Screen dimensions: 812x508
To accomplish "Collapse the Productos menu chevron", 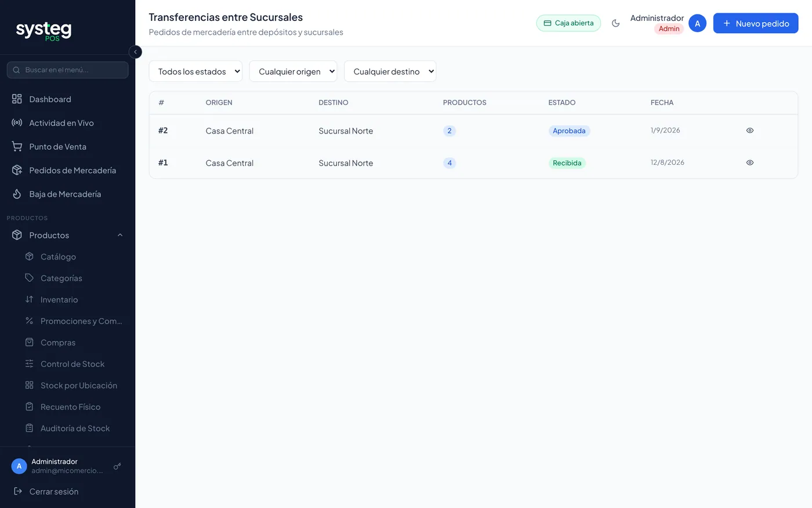I will tap(120, 235).
